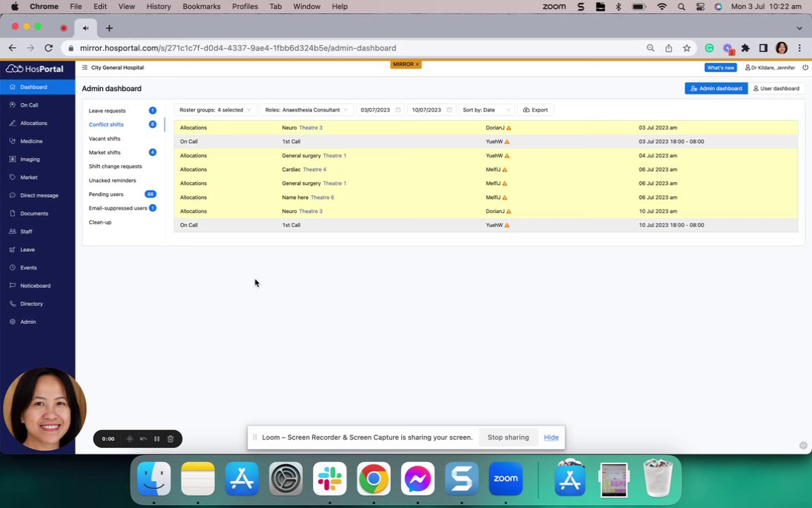Expand the Roles Anaesthesia Consultant dropdown
Viewport: 812px width, 508px height.
(x=307, y=110)
